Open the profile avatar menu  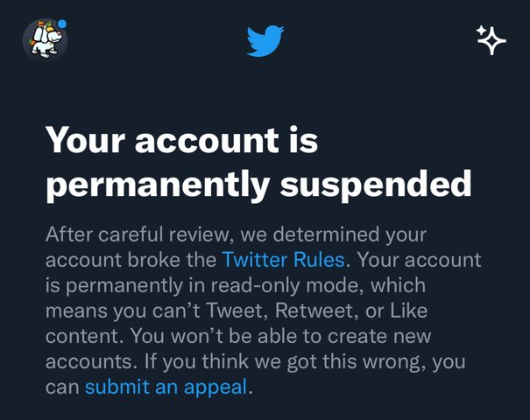tap(44, 39)
